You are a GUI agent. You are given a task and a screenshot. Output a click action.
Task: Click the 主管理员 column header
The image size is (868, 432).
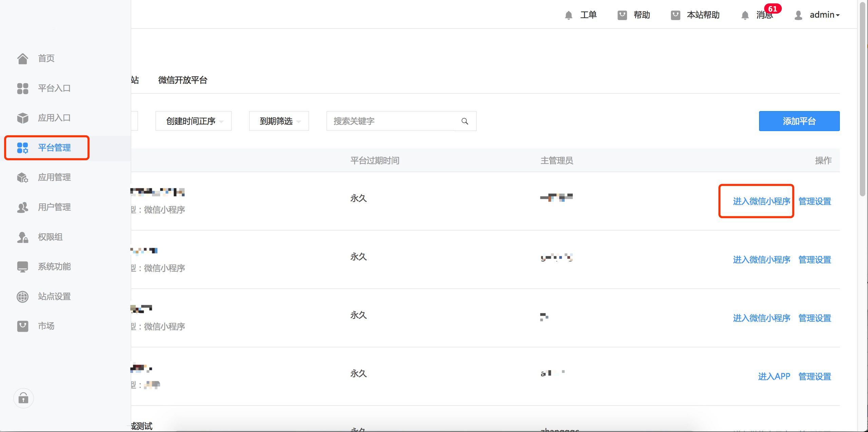[556, 160]
